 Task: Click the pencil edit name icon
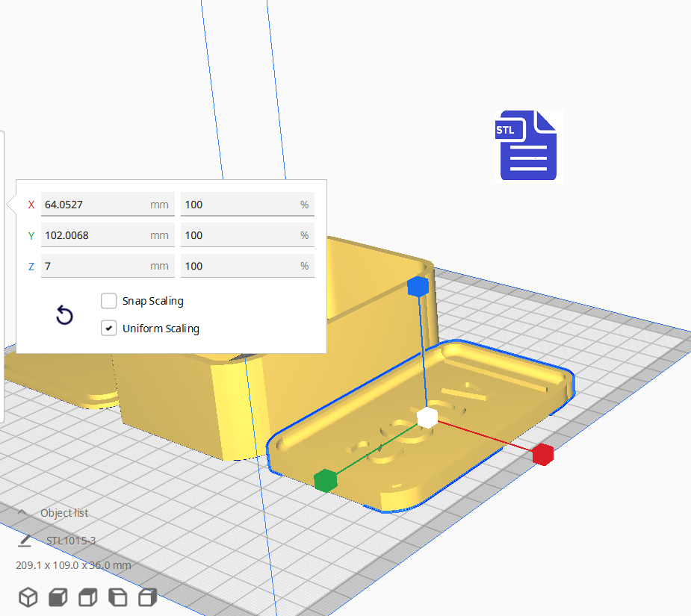tap(25, 540)
